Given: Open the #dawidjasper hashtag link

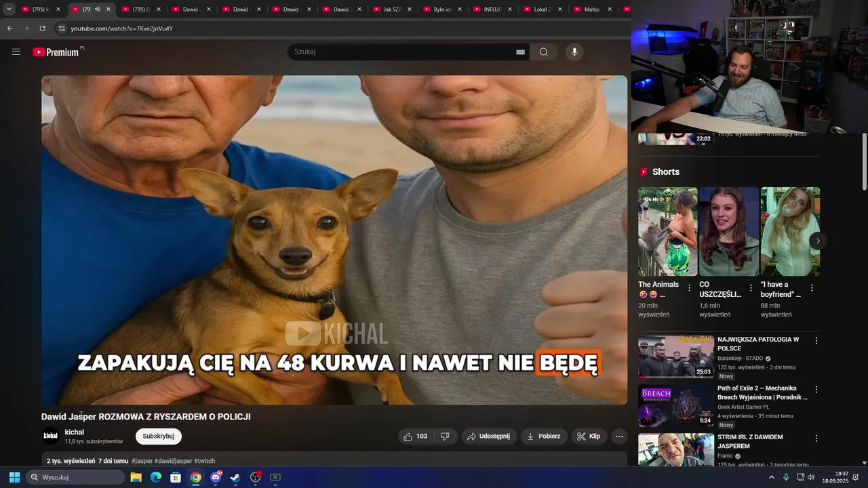Looking at the screenshot, I should (174, 461).
